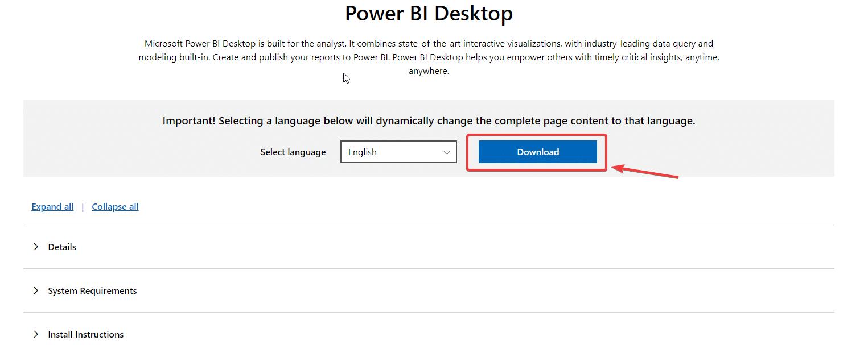Click the Install Instructions header label
The image size is (868, 345).
[85, 334]
